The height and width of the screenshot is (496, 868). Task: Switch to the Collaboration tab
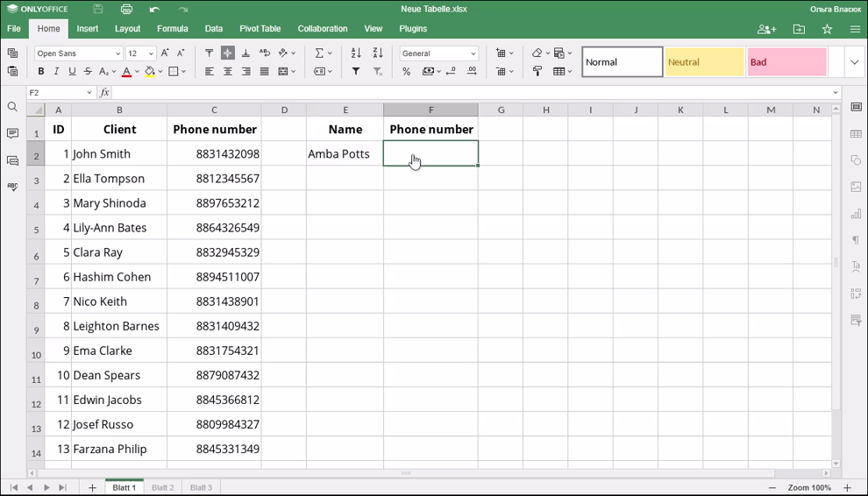pos(322,29)
